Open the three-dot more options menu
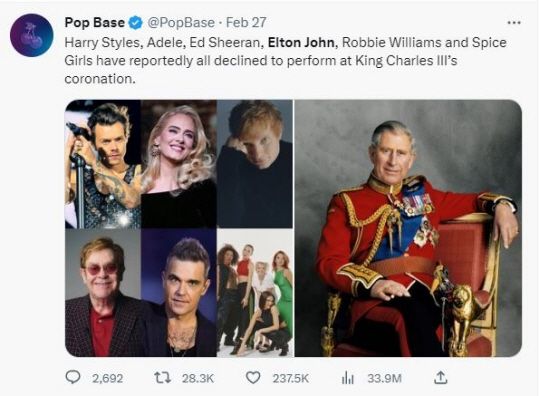Screen dimensions: 540x396 (514, 23)
